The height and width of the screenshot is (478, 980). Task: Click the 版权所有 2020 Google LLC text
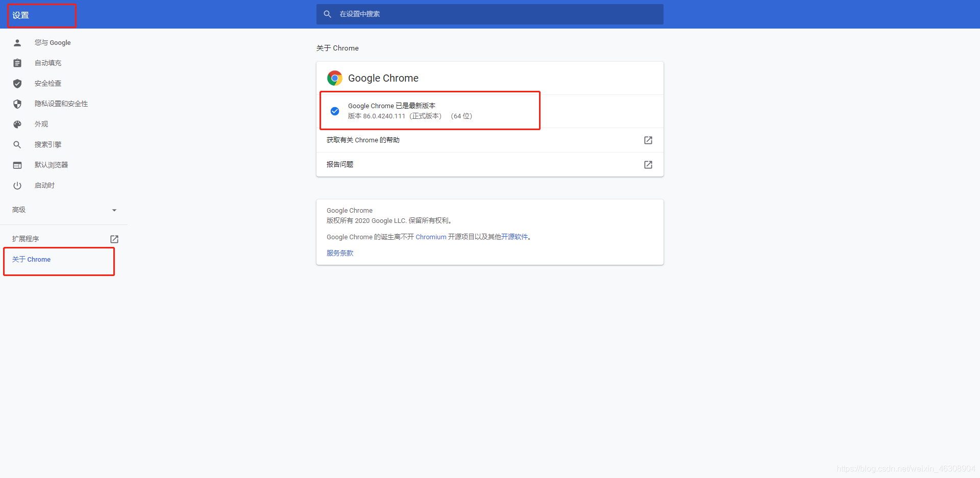click(366, 221)
